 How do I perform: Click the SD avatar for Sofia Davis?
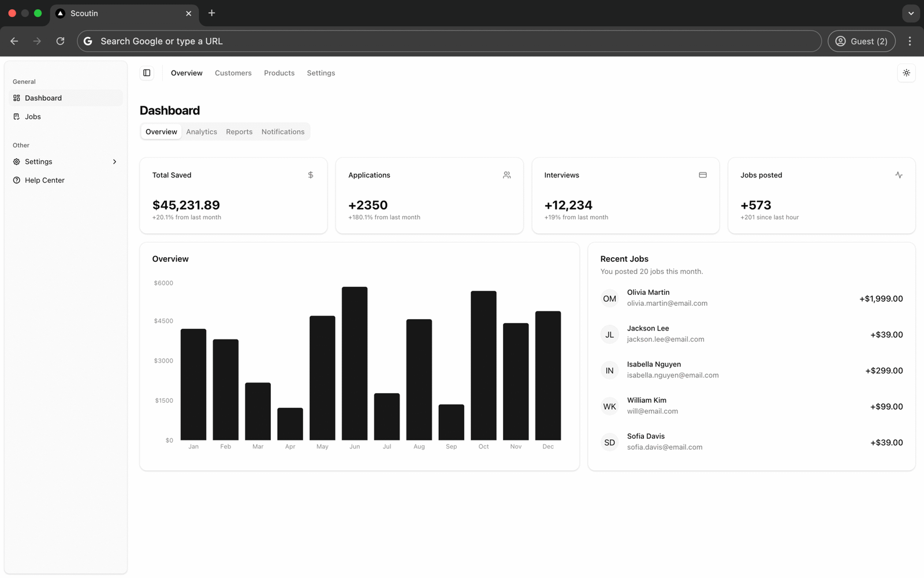pyautogui.click(x=609, y=442)
